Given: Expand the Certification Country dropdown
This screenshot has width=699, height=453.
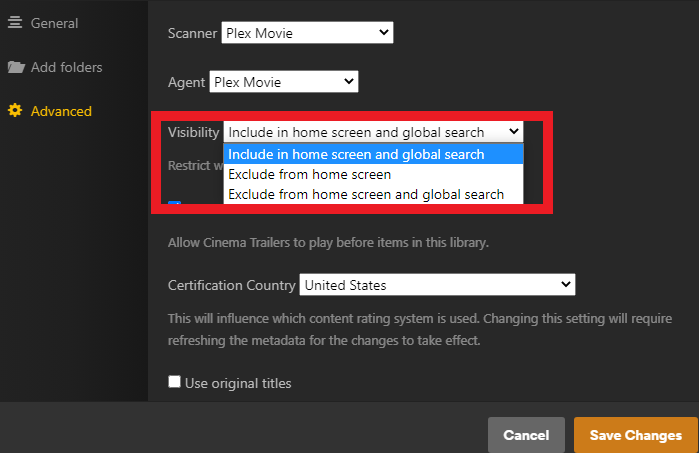Looking at the screenshot, I should (x=437, y=285).
